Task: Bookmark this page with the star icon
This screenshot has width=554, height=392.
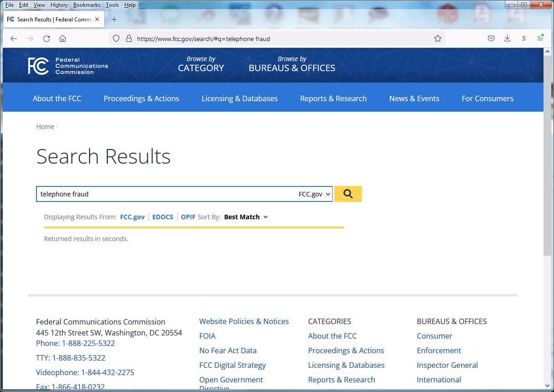Action: click(x=438, y=39)
